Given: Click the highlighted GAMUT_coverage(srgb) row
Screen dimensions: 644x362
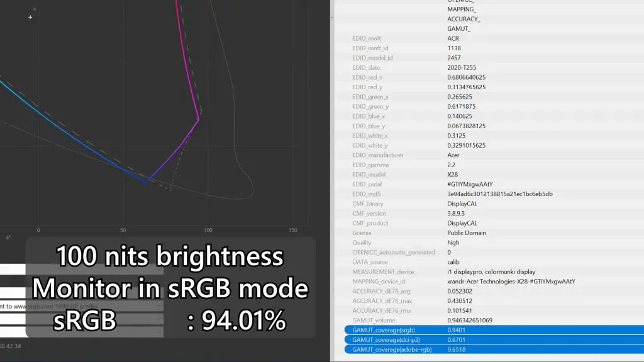Looking at the screenshot, I should tap(494, 330).
